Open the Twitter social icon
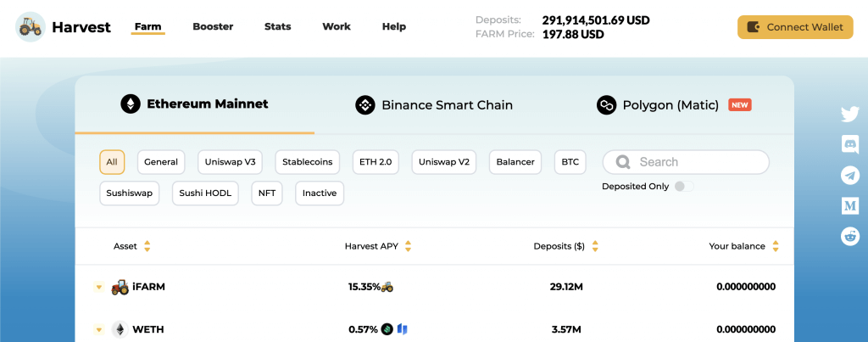This screenshot has height=342, width=868. click(x=849, y=115)
